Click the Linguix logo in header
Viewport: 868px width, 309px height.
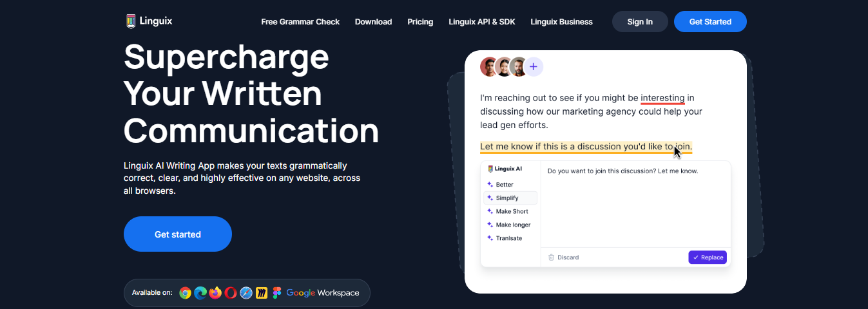pos(149,21)
